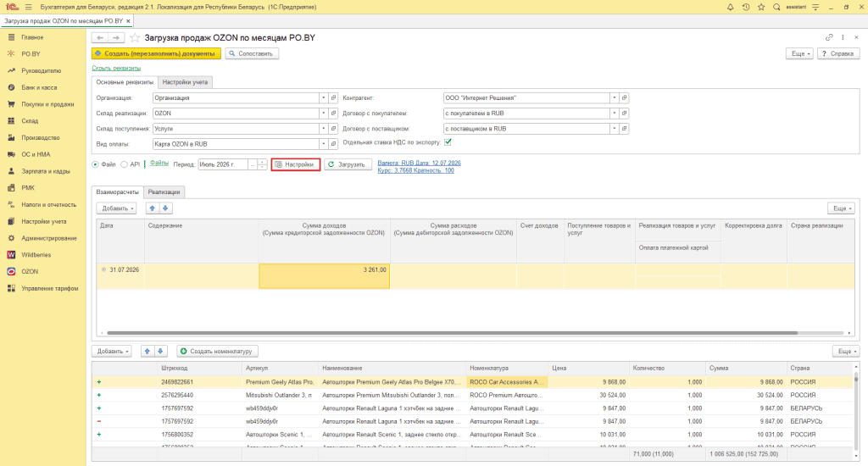
Task: Open the global search magnifier
Action: point(776,7)
